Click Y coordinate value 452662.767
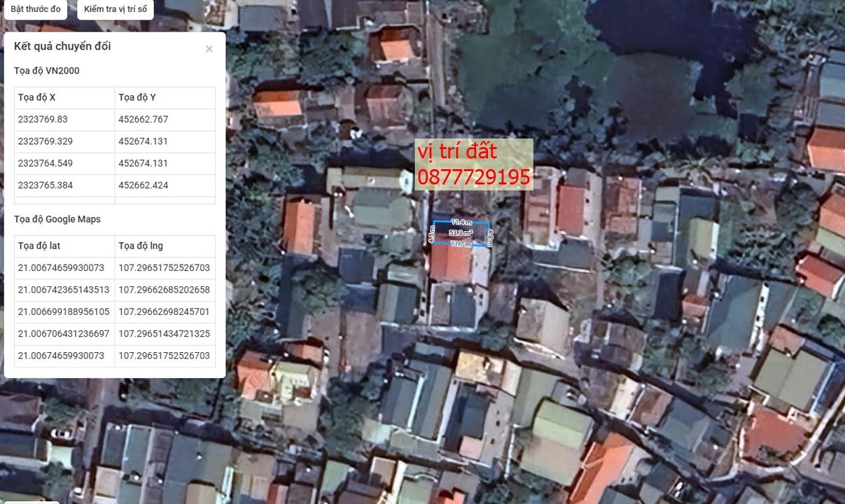 coord(144,120)
